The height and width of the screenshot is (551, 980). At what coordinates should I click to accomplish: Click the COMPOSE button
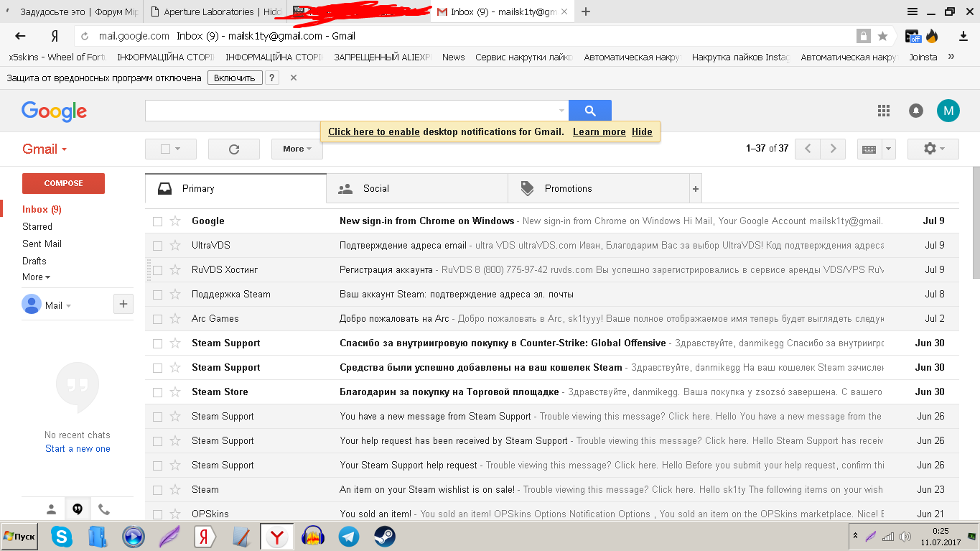tap(63, 183)
